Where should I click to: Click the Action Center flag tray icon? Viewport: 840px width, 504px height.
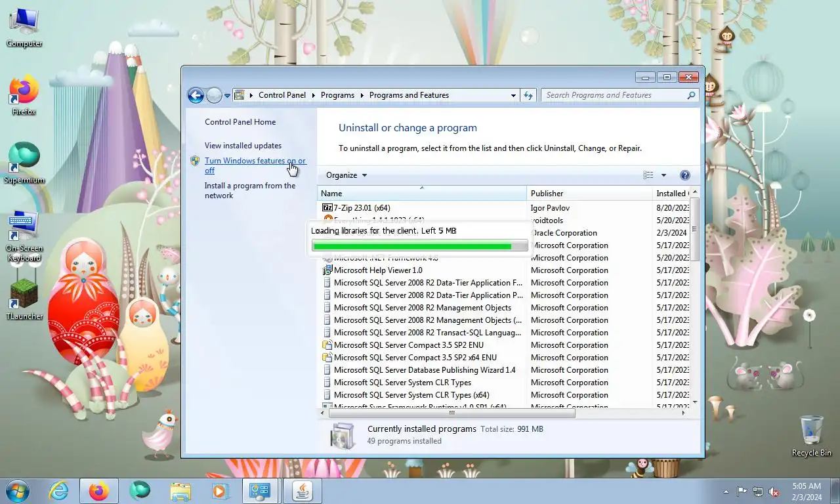[742, 491]
